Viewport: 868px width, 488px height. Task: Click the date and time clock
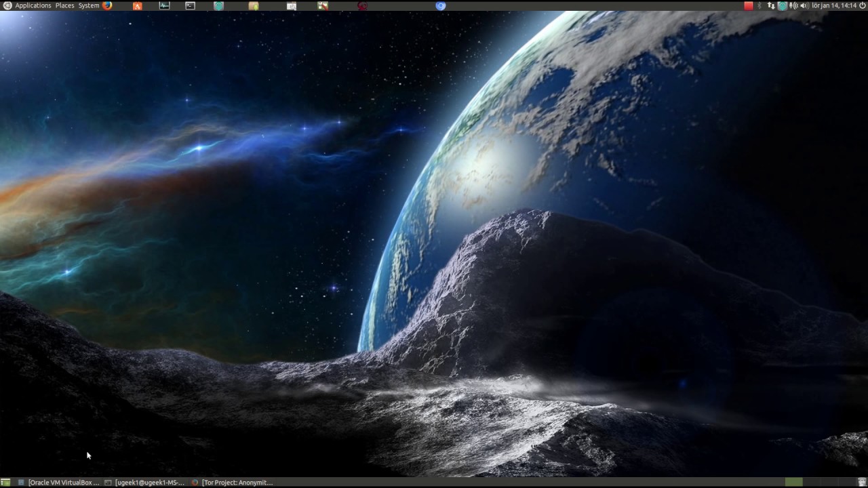point(834,5)
